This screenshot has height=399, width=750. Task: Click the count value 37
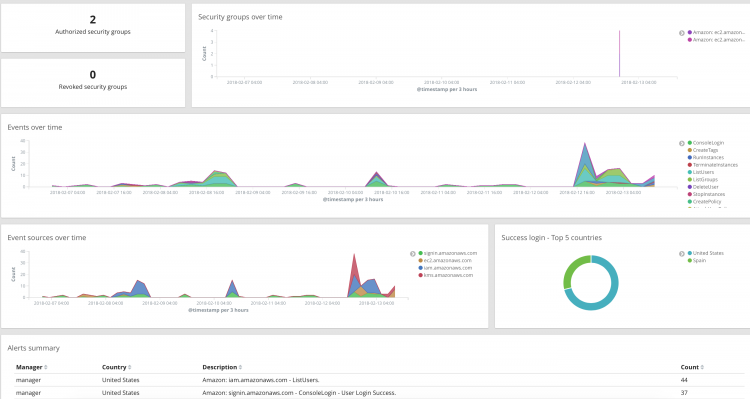point(684,393)
